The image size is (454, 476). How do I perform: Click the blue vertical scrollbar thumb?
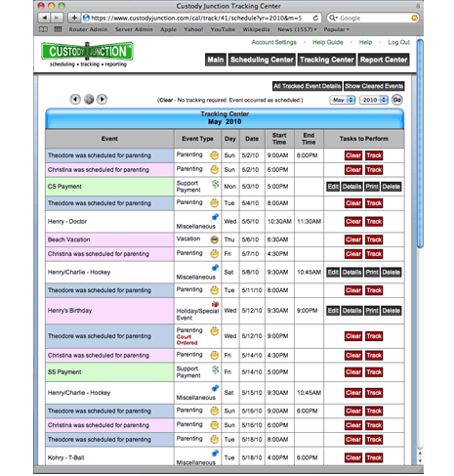tap(420, 144)
